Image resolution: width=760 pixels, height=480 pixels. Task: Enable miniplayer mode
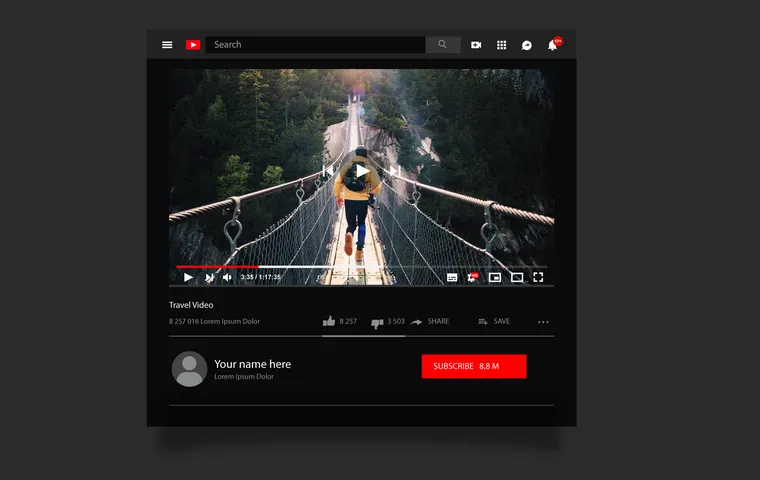pyautogui.click(x=495, y=277)
